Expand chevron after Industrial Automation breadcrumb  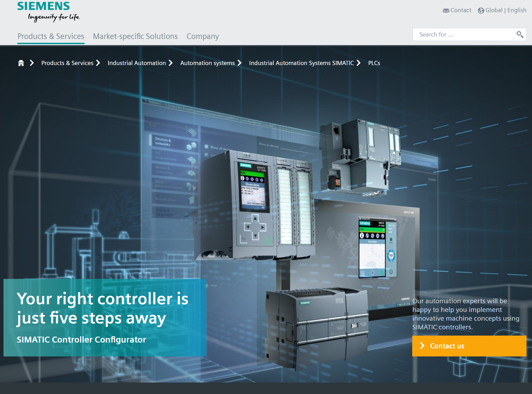point(171,63)
